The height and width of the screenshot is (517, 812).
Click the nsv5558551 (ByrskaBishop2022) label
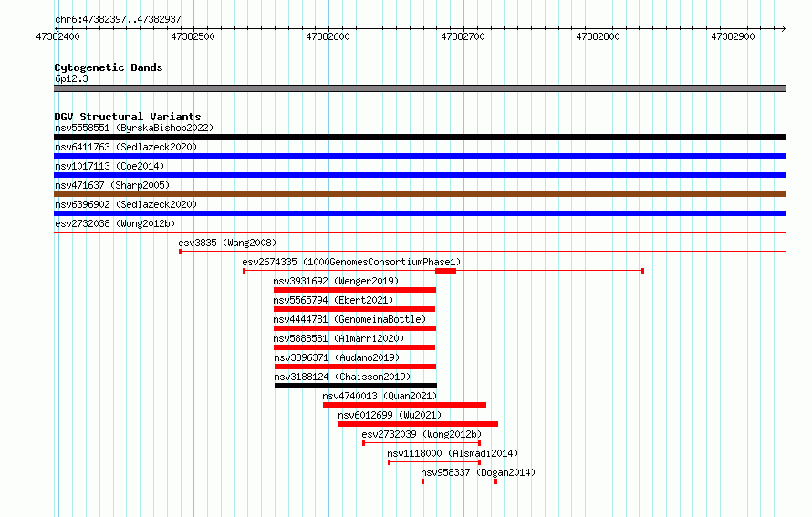[x=134, y=128]
